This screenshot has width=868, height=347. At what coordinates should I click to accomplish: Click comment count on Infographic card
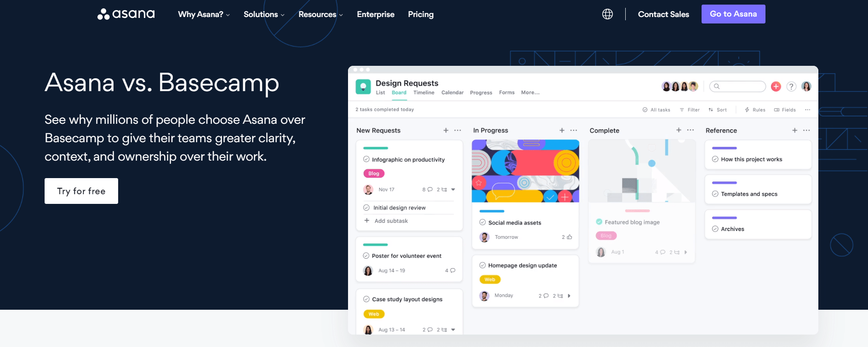coord(427,189)
